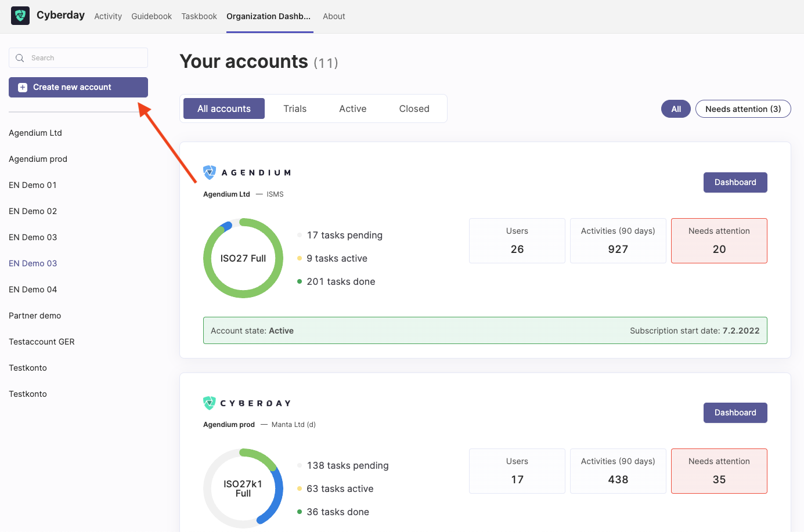Click the Users 17 stat box
804x532 pixels.
(x=517, y=471)
